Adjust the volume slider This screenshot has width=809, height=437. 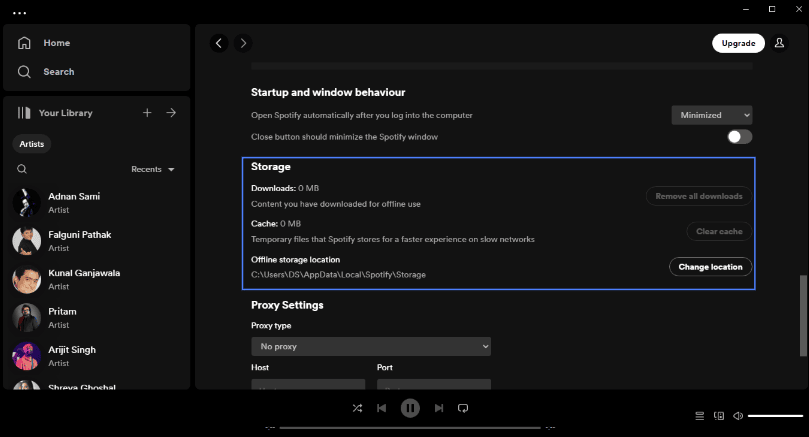(x=775, y=416)
